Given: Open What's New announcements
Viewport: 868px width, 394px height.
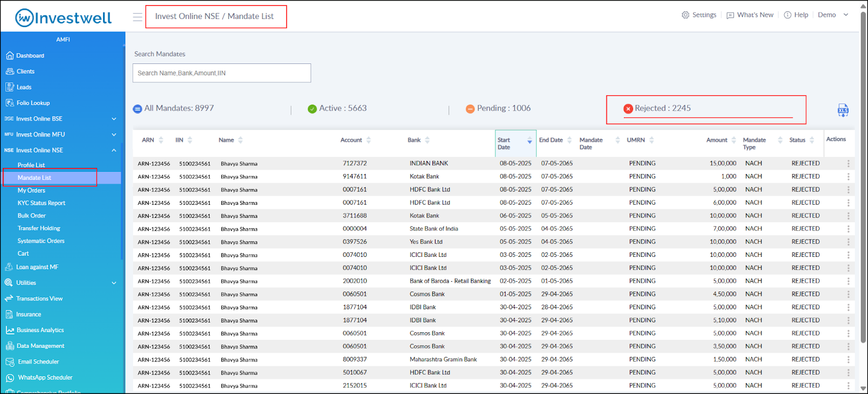Looking at the screenshot, I should pos(750,15).
